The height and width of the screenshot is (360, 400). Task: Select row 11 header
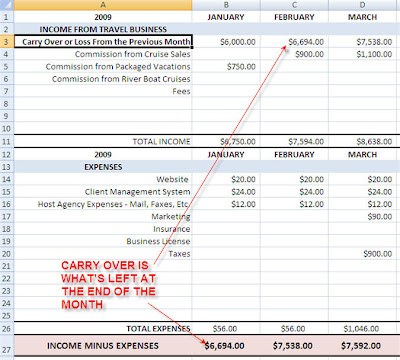(x=7, y=141)
